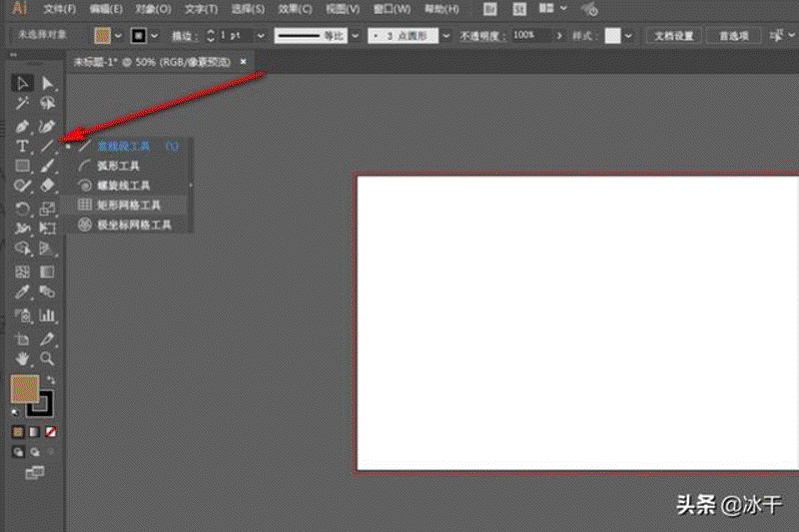Set paint mode to Color

18,432
